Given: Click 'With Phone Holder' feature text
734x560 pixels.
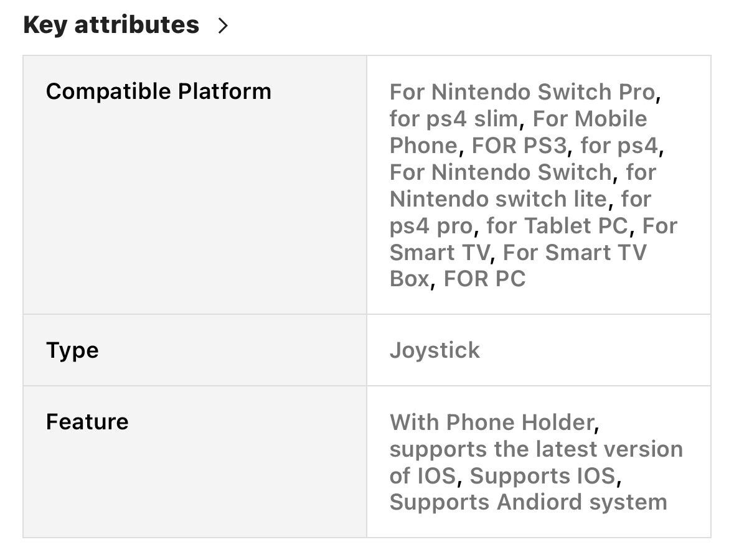Looking at the screenshot, I should [492, 422].
